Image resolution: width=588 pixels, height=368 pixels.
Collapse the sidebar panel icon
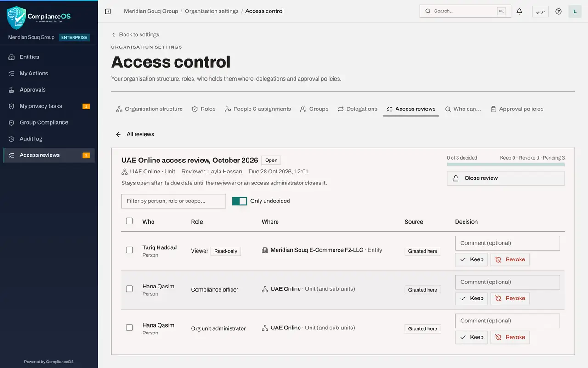click(x=108, y=11)
